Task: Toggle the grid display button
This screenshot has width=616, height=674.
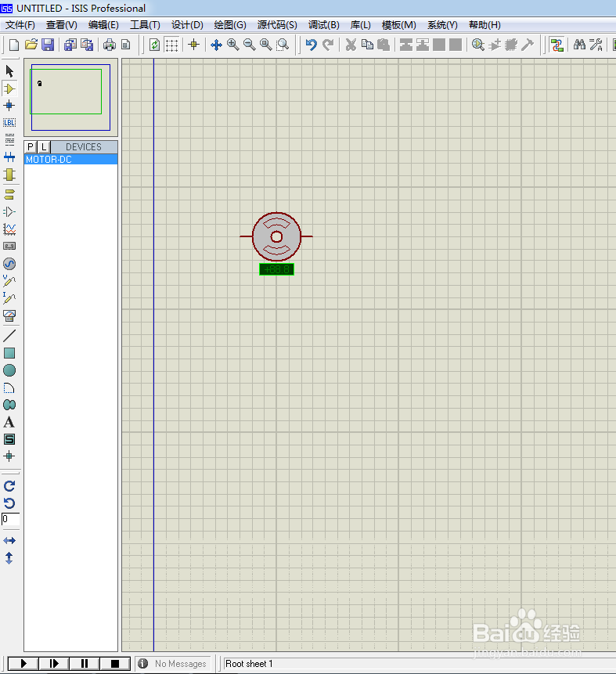Action: pyautogui.click(x=171, y=45)
